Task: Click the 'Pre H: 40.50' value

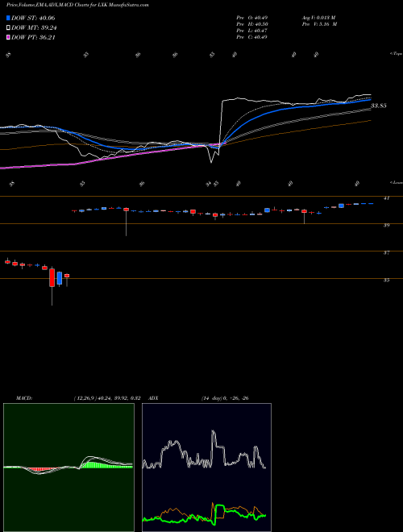Action: [251, 24]
